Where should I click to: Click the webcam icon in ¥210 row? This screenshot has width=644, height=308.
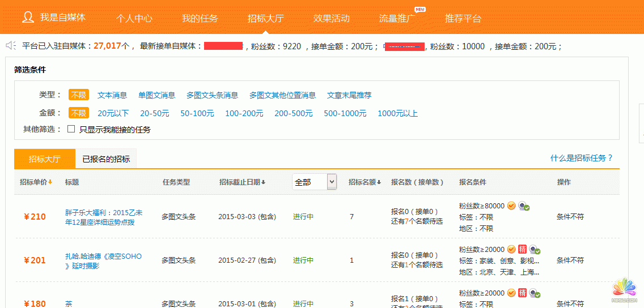click(524, 206)
